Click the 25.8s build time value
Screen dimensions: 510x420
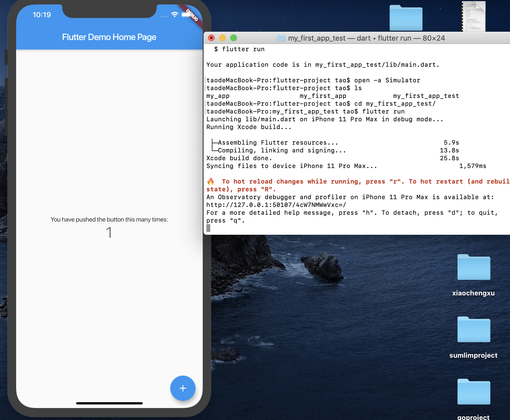[449, 158]
